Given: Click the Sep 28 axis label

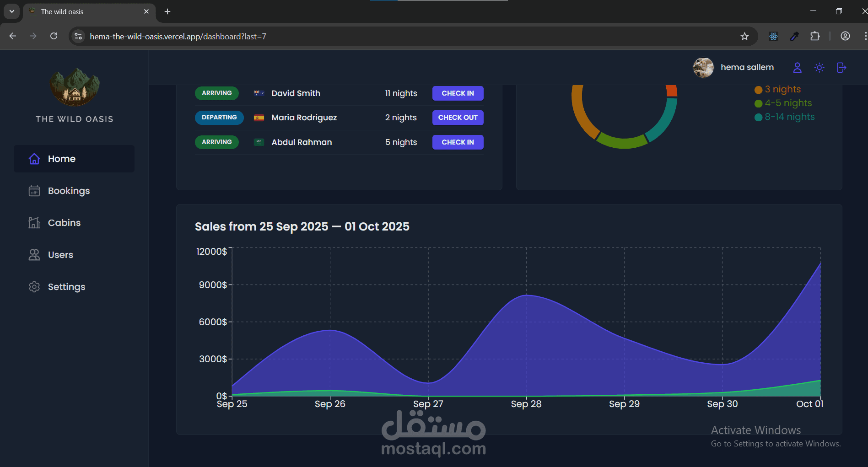Looking at the screenshot, I should click(526, 404).
